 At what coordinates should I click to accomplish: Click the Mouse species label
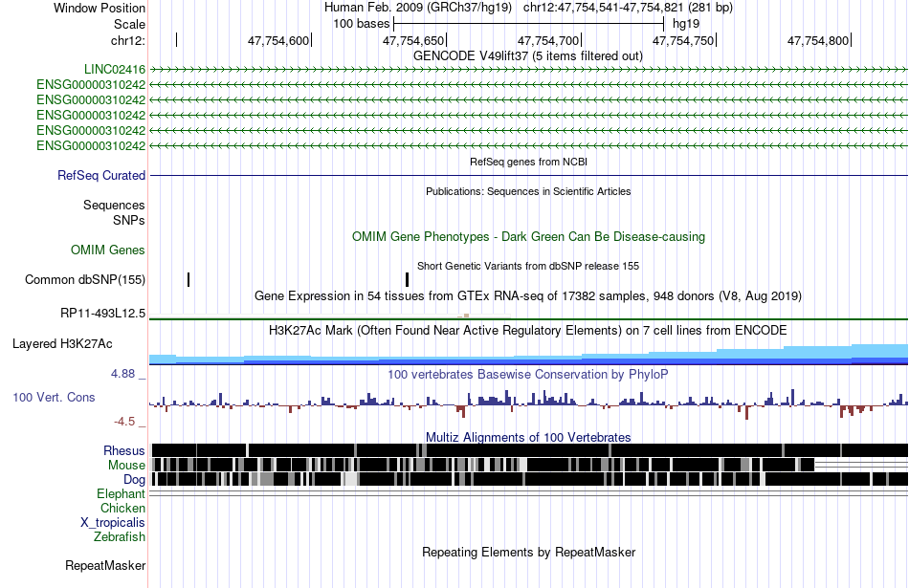[126, 466]
